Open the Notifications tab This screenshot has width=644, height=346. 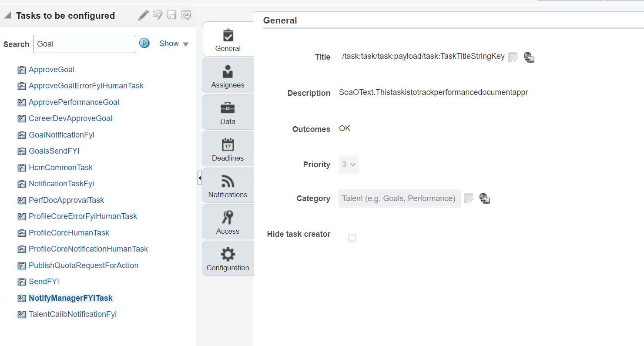228,185
